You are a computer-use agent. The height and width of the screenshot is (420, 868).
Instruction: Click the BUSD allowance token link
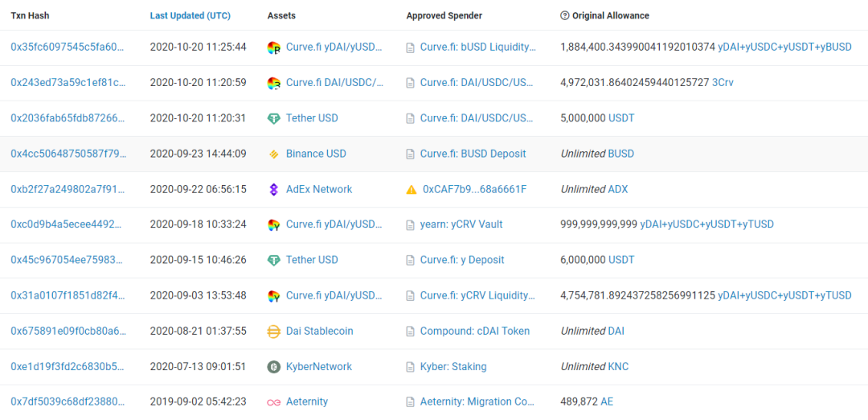621,154
